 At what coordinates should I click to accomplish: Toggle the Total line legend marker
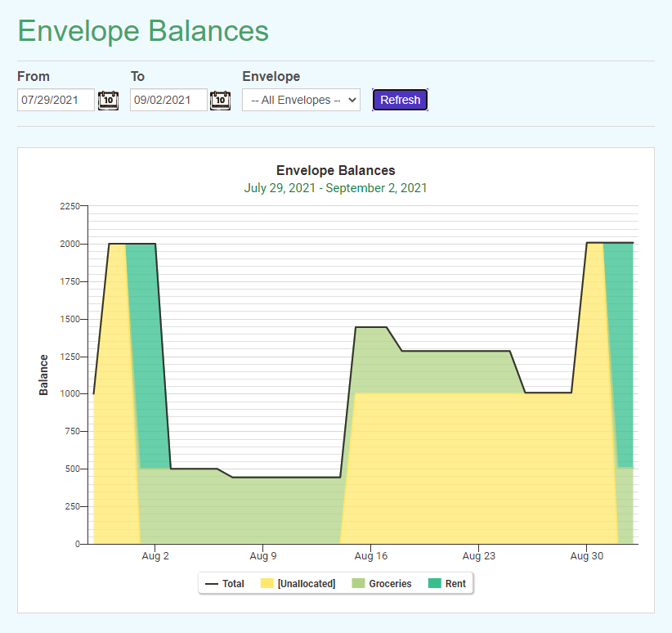(x=212, y=584)
